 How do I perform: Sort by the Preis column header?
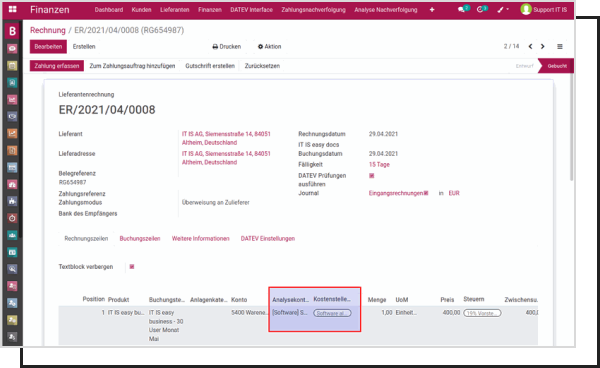(447, 300)
